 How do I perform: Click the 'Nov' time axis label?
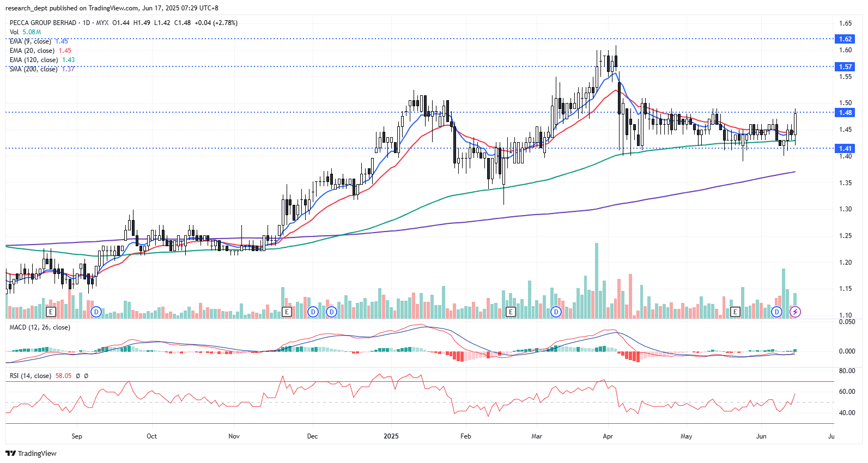pyautogui.click(x=234, y=436)
